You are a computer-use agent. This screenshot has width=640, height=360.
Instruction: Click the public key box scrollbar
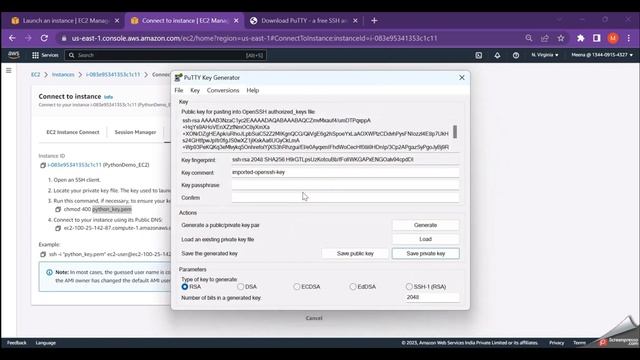coord(455,132)
